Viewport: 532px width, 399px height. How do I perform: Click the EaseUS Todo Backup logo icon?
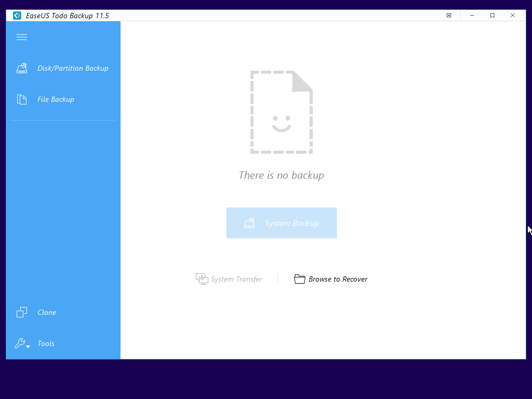(x=17, y=16)
